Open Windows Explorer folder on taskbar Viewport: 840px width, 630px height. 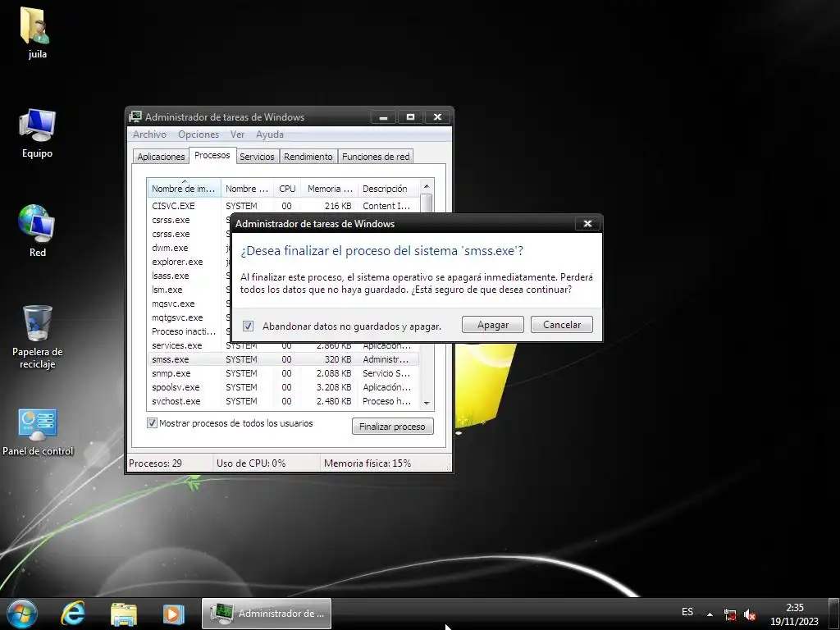pyautogui.click(x=123, y=614)
